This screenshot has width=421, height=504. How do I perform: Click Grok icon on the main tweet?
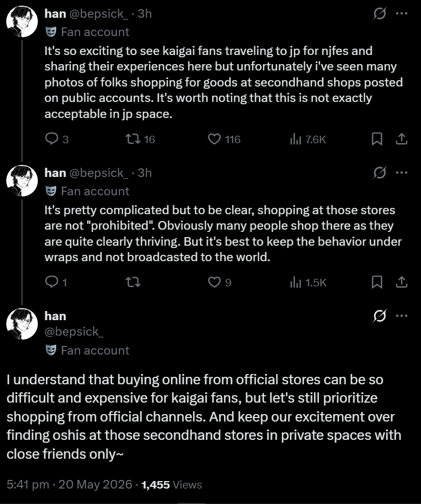(x=380, y=316)
